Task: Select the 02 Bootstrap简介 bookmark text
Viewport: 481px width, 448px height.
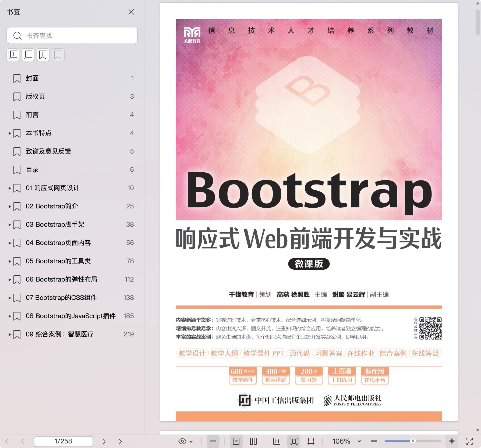Action: [x=52, y=206]
